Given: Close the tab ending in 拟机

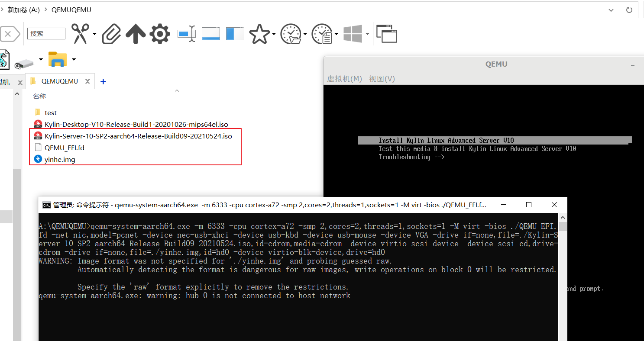Looking at the screenshot, I should click(x=19, y=82).
